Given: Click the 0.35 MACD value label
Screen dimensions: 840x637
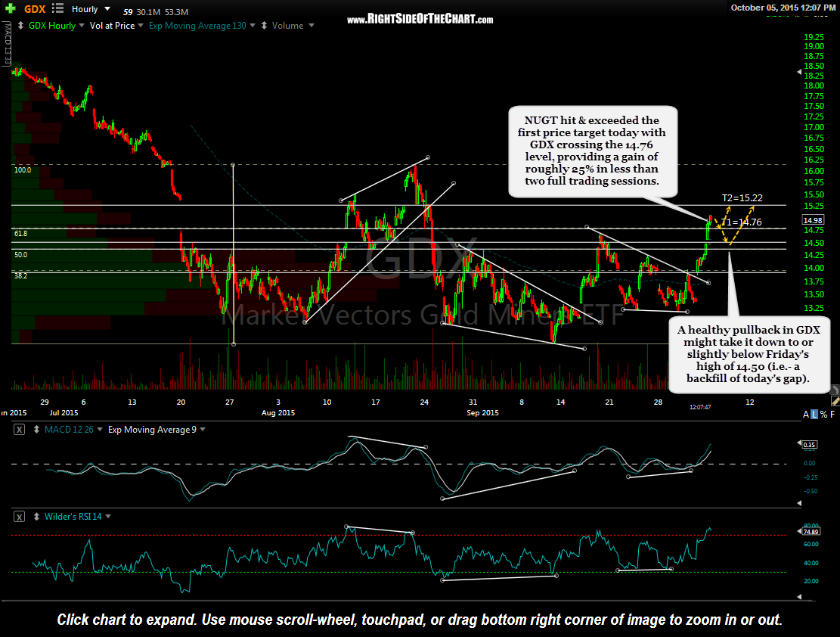Looking at the screenshot, I should click(x=809, y=445).
